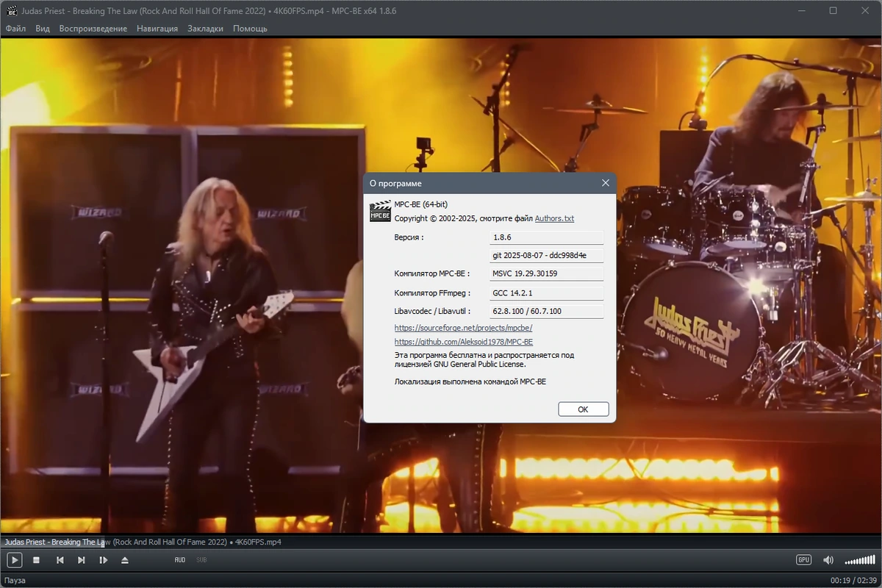Click the git 2025-08-07 build field
Image resolution: width=882 pixels, height=588 pixels.
(546, 256)
